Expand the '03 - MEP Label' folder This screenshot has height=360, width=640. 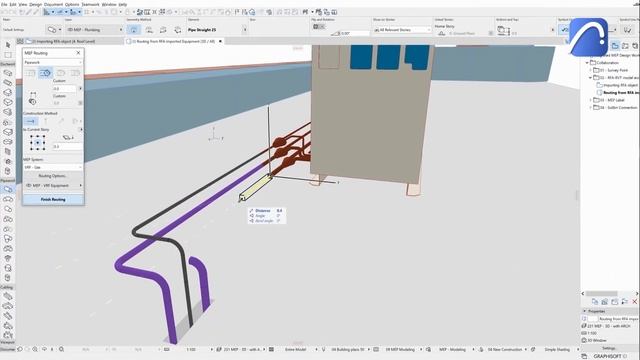591,100
